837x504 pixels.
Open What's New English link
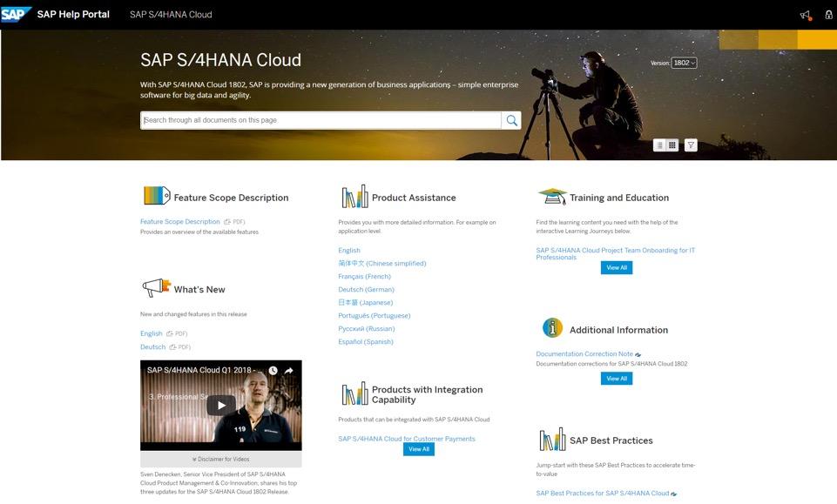point(151,334)
